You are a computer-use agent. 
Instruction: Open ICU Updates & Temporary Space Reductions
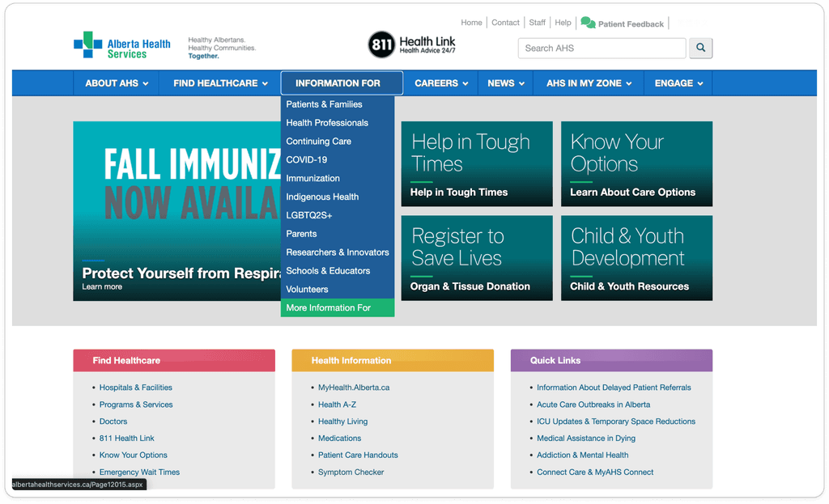coord(616,421)
